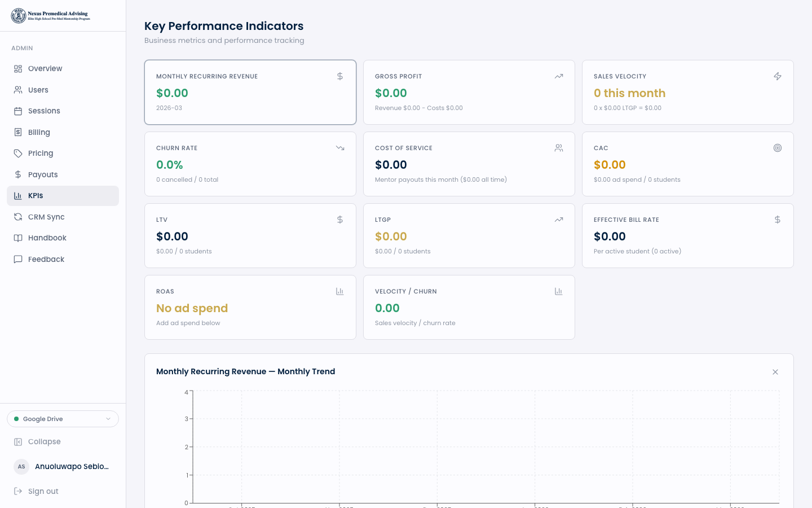The width and height of the screenshot is (812, 508).
Task: Open the Google Drive dropdown
Action: 63,419
